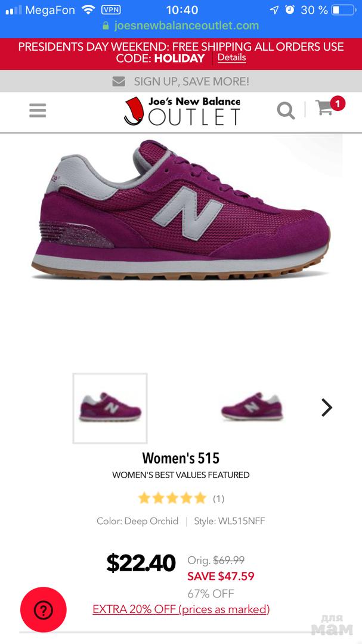Open Details link in promo banner
The width and height of the screenshot is (362, 644).
coord(232,57)
